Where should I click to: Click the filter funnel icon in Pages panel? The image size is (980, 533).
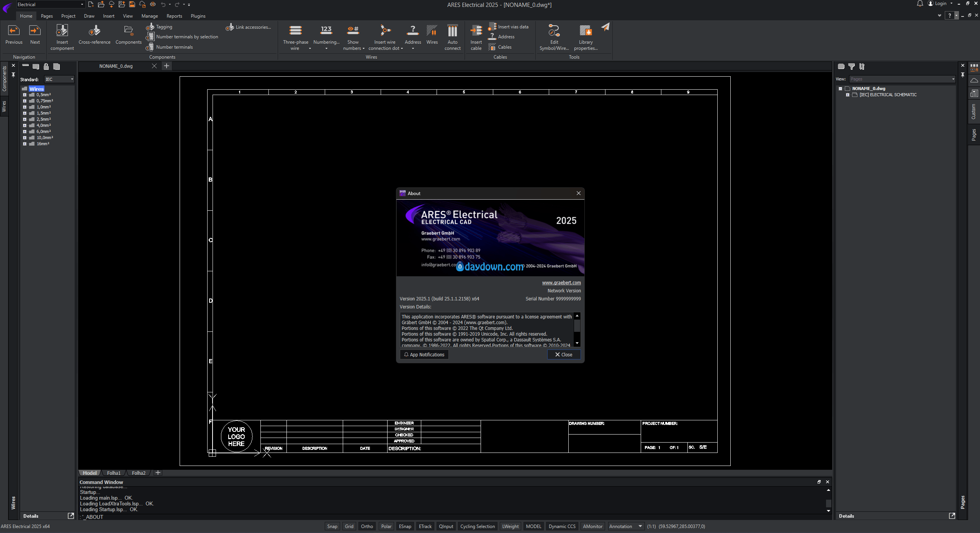tap(851, 67)
